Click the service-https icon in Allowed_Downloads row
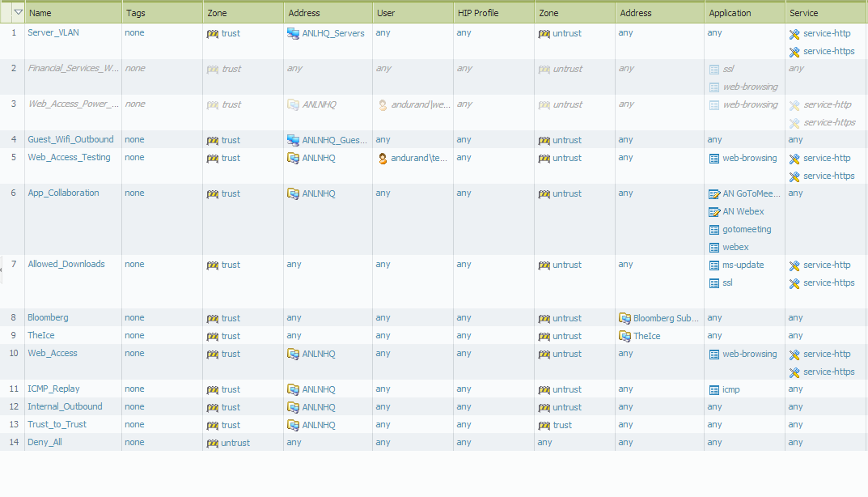The width and height of the screenshot is (868, 497). pyautogui.click(x=794, y=283)
